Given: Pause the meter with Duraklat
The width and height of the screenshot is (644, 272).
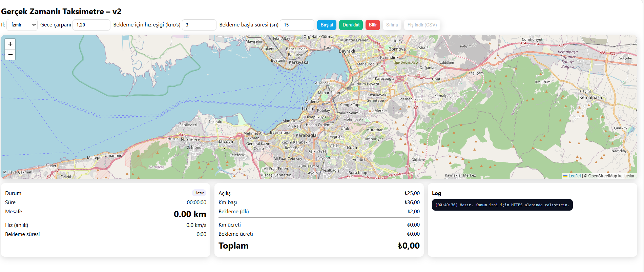Looking at the screenshot, I should coord(351,25).
